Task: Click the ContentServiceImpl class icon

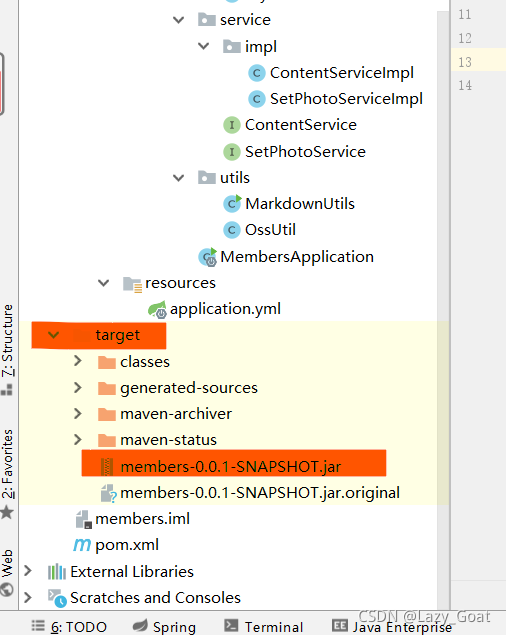Action: (x=256, y=73)
